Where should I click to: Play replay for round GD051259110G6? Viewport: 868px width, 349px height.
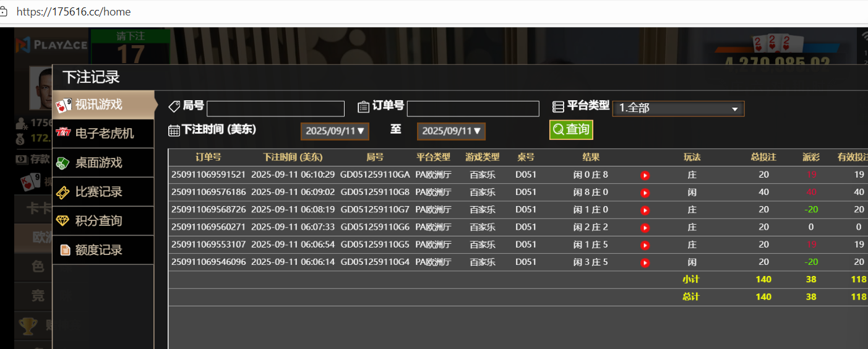point(645,227)
